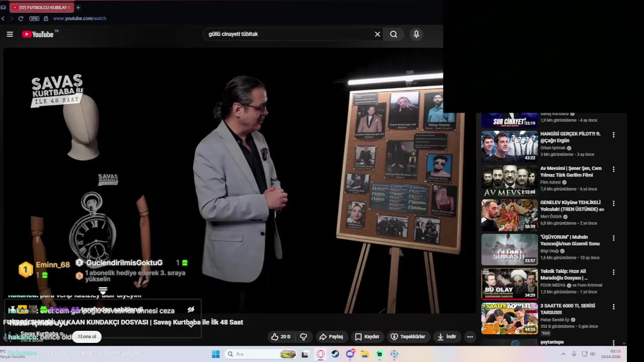Image resolution: width=644 pixels, height=362 pixels.
Task: Open volume control in system tray
Action: click(592, 354)
